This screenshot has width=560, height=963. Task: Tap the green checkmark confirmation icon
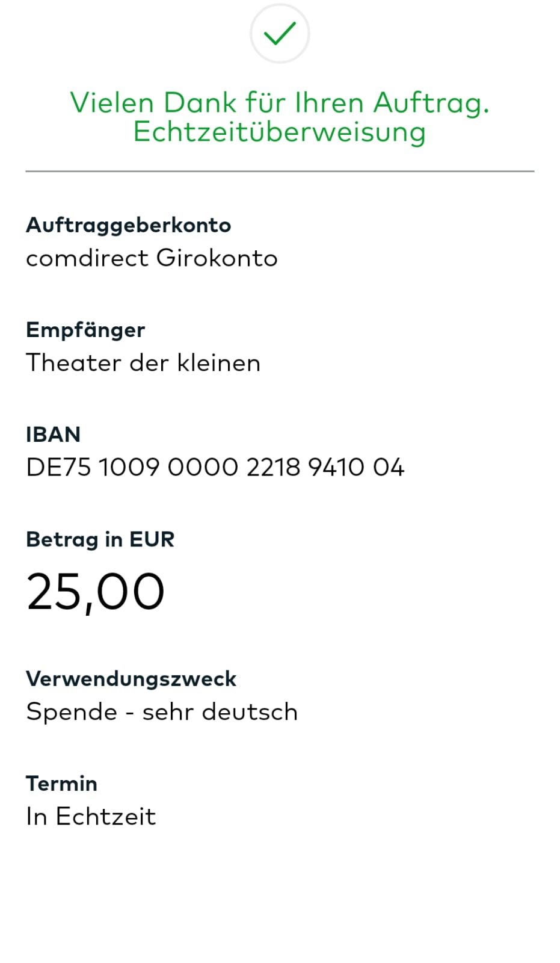pyautogui.click(x=280, y=34)
